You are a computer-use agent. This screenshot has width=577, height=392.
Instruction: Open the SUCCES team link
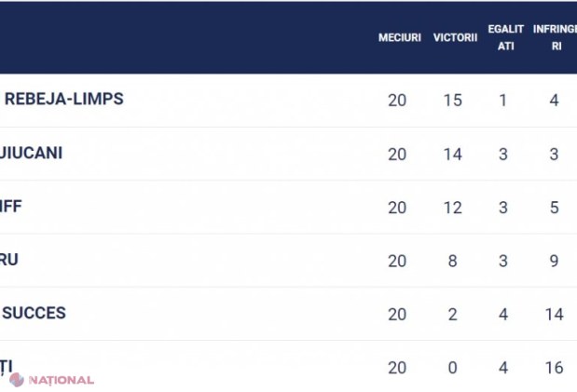coord(34,313)
